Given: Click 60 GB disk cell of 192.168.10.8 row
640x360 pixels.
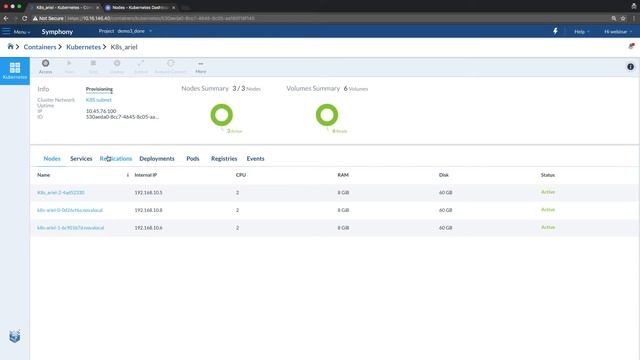Looking at the screenshot, I should [x=445, y=210].
